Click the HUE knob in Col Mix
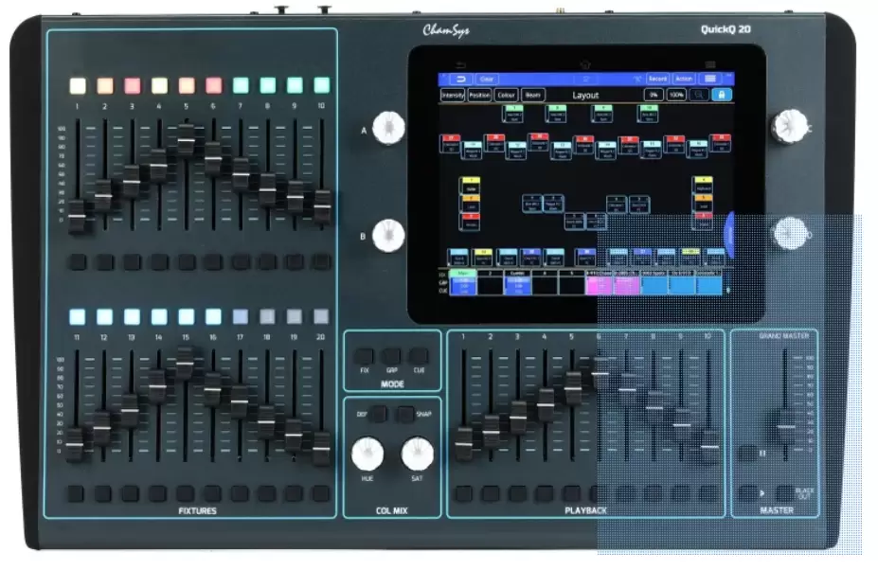The height and width of the screenshot is (588, 878). point(366,454)
